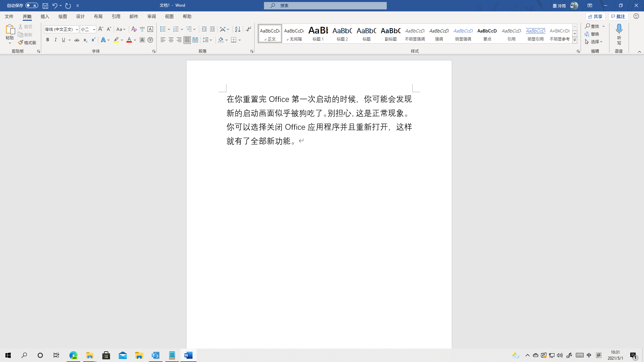Apply character border icon
The height and width of the screenshot is (362, 644).
150,29
